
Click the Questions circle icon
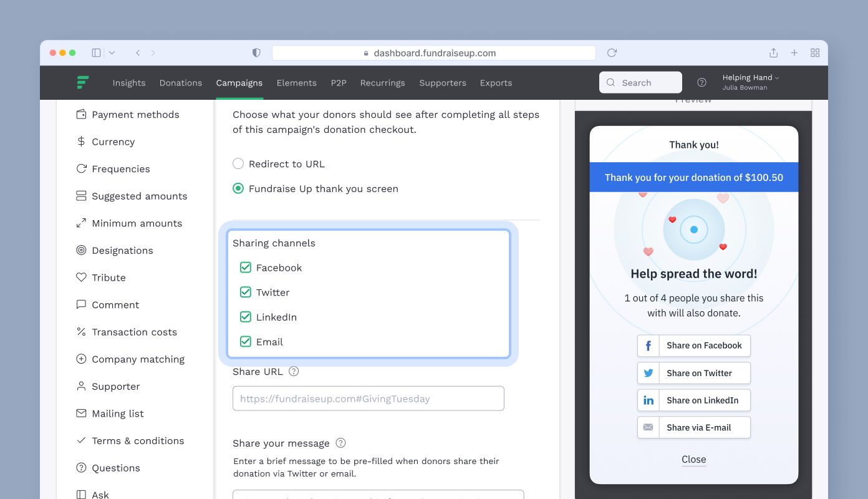pyautogui.click(x=81, y=468)
